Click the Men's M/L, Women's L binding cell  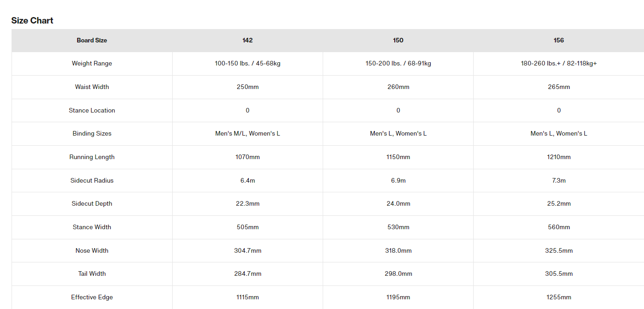[247, 133]
